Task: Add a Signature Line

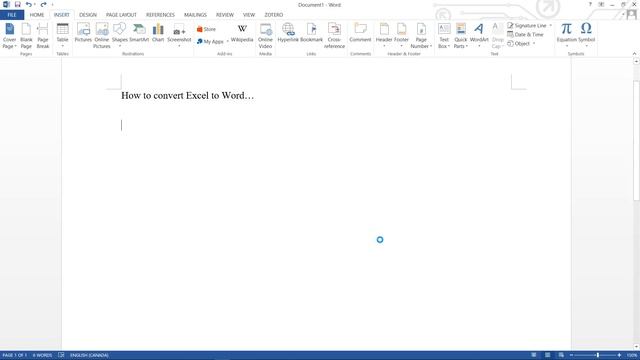Action: pyautogui.click(x=527, y=26)
